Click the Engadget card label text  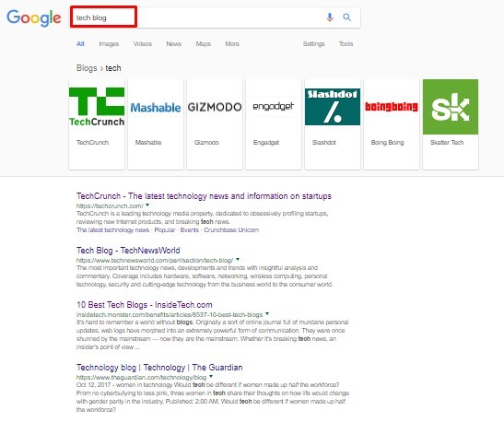tap(266, 143)
